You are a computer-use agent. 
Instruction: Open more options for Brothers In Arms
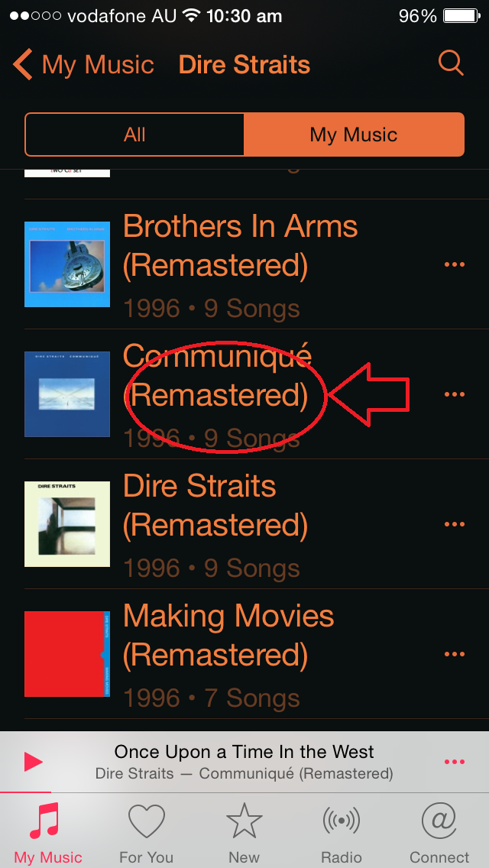(x=454, y=264)
